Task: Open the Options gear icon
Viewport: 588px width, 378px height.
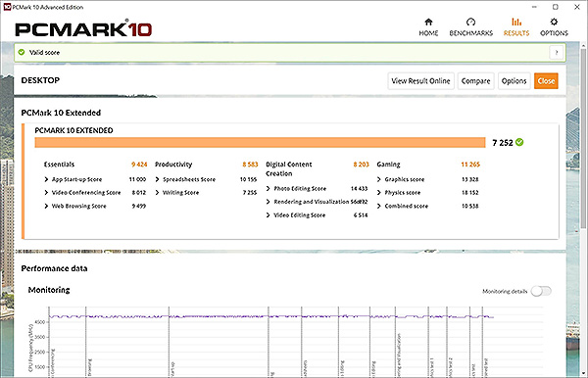Action: [x=554, y=22]
